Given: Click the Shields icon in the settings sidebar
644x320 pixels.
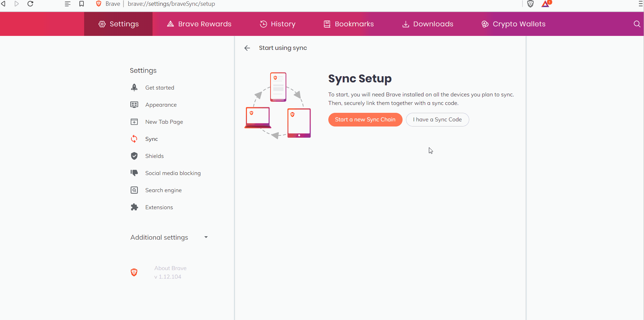Looking at the screenshot, I should [x=134, y=156].
